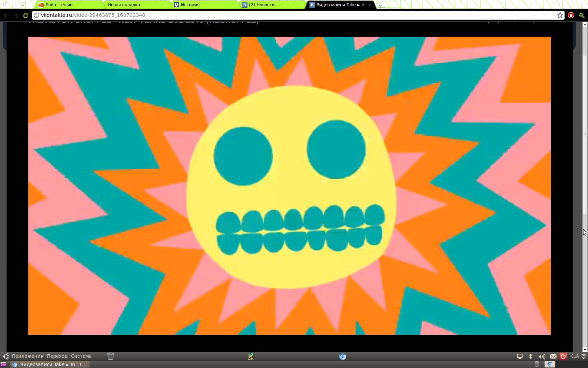
Task: Select the Видеозаписи Take tab
Action: point(340,5)
